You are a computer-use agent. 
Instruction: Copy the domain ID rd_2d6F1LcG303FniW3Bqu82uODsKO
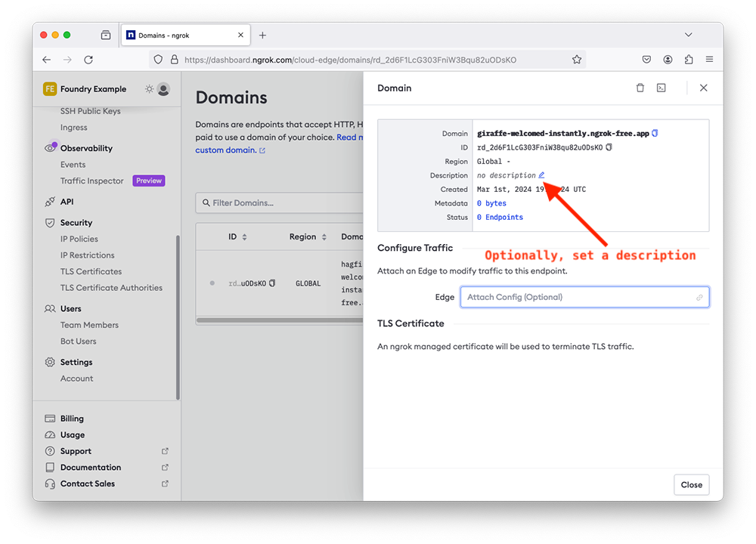tap(609, 147)
